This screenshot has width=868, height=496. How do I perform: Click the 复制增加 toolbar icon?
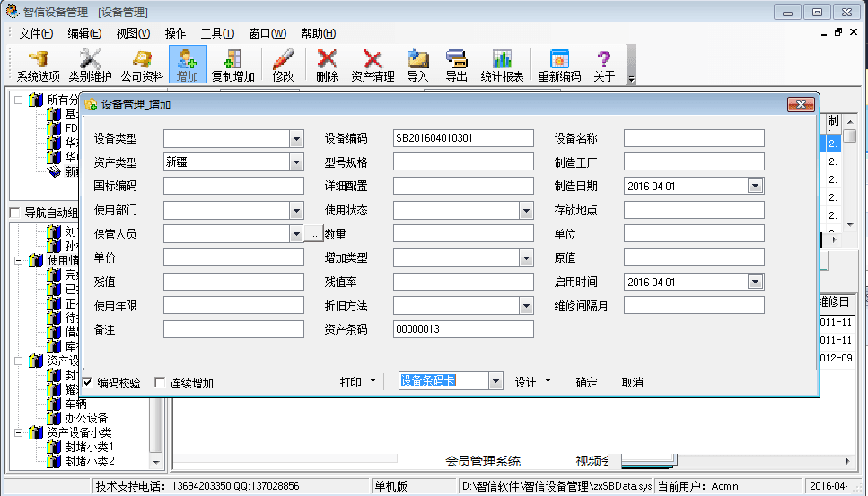pyautogui.click(x=232, y=65)
